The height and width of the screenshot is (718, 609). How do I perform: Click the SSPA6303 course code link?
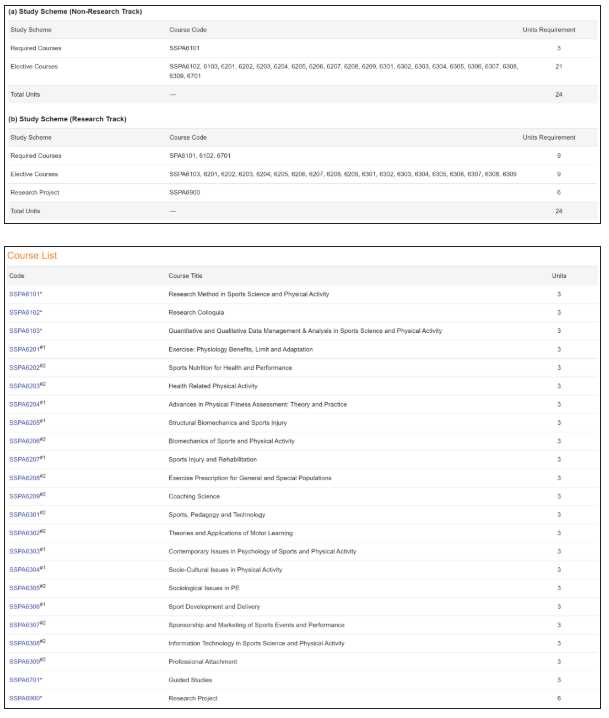click(x=25, y=551)
